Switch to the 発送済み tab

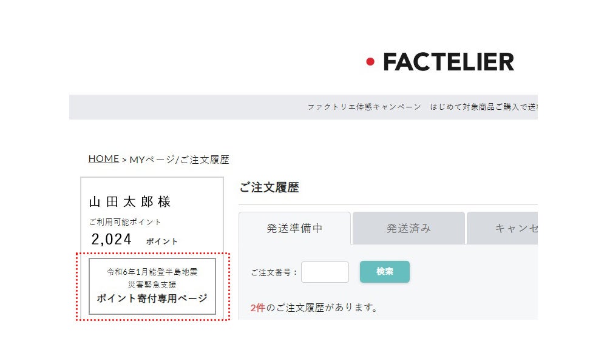[409, 229]
